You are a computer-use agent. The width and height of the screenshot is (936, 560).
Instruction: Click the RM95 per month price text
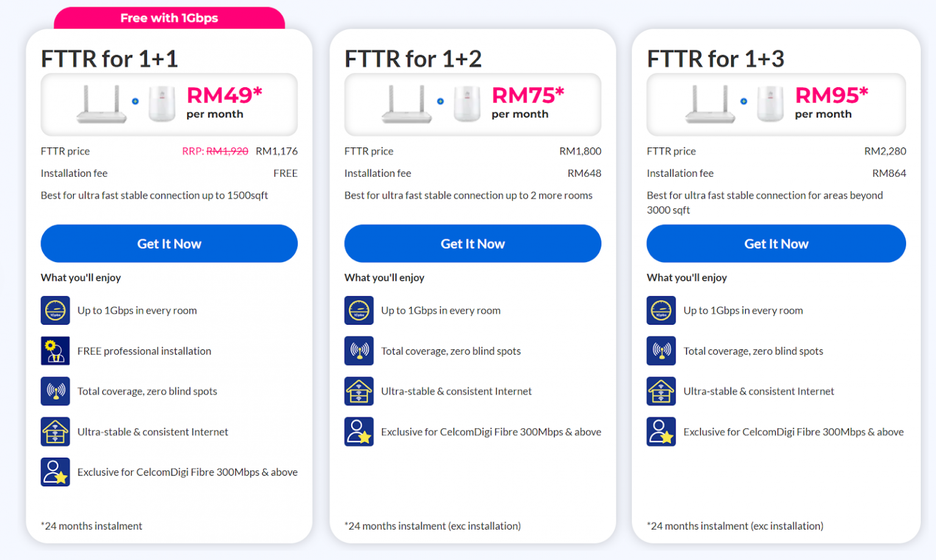[831, 102]
